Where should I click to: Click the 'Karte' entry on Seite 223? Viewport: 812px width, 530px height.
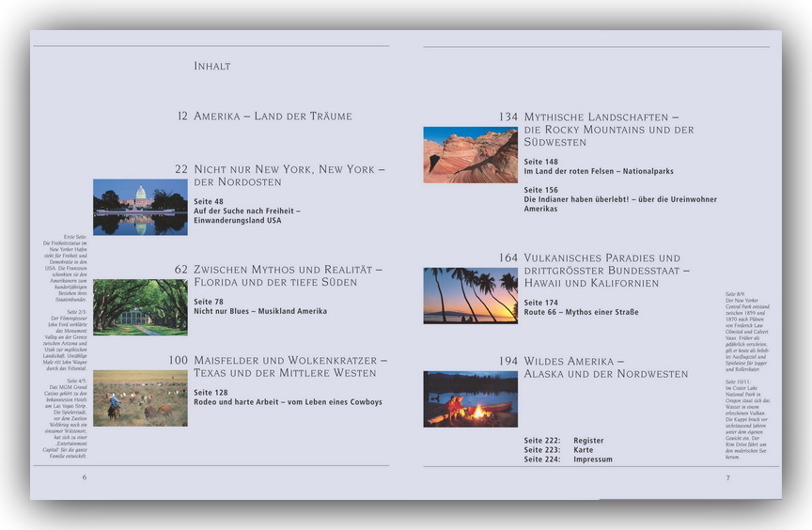[x=585, y=450]
